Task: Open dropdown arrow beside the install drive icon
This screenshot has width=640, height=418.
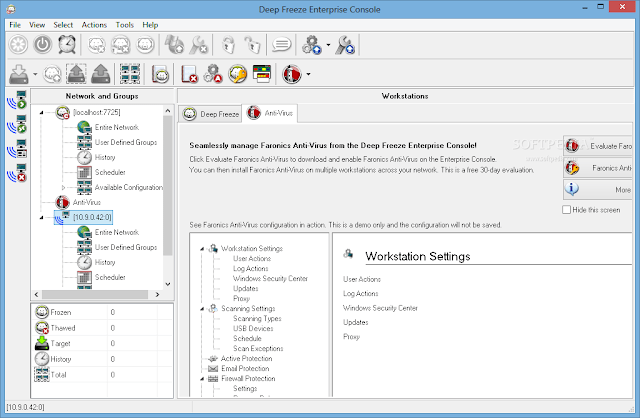Action: click(35, 74)
